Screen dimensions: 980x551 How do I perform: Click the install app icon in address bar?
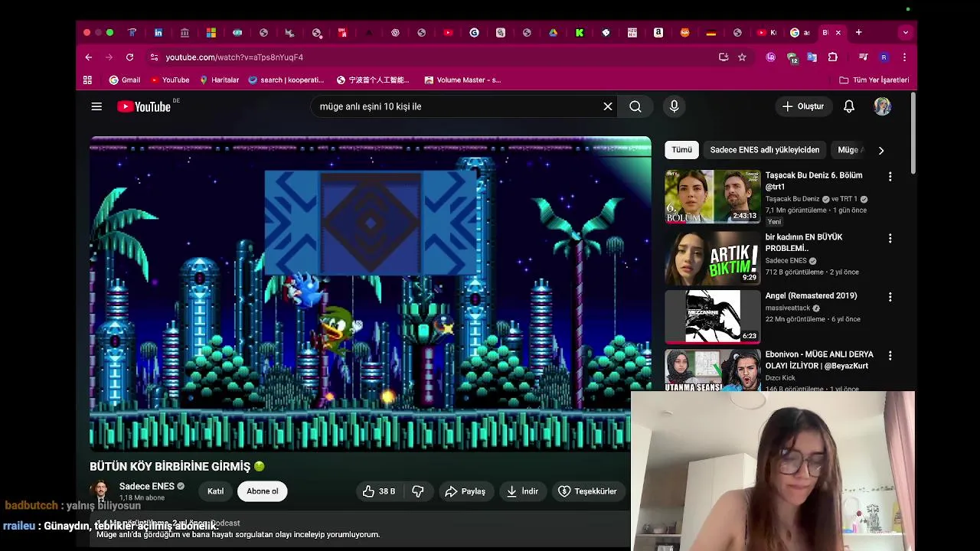click(x=724, y=57)
